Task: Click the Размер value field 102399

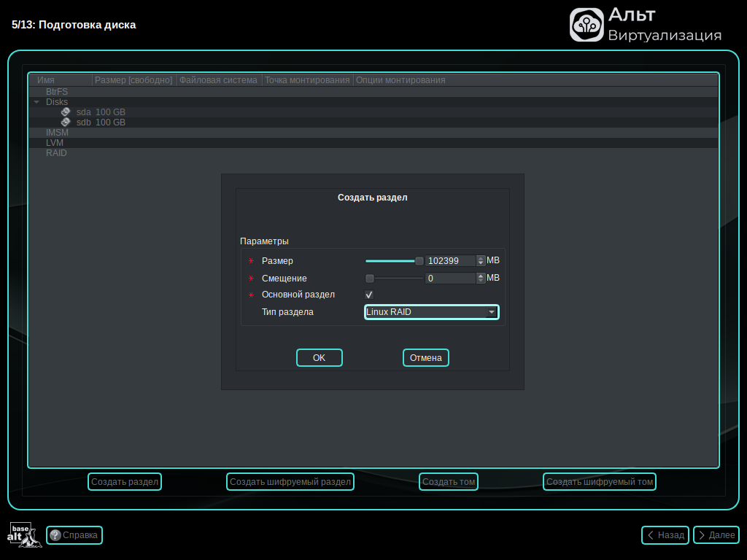Action: tap(450, 260)
